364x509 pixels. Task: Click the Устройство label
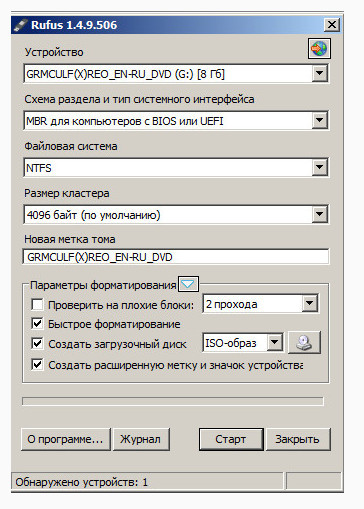click(x=54, y=52)
